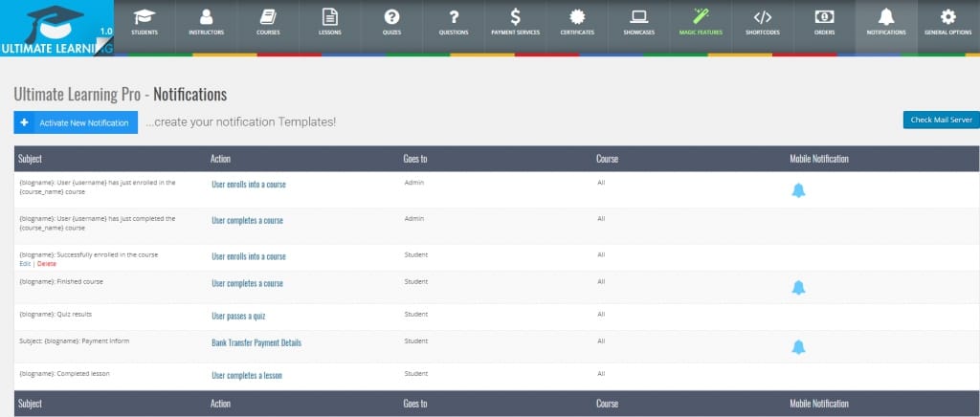The height and width of the screenshot is (417, 980).
Task: Click bell icon in Payment Inform row
Action: click(798, 347)
